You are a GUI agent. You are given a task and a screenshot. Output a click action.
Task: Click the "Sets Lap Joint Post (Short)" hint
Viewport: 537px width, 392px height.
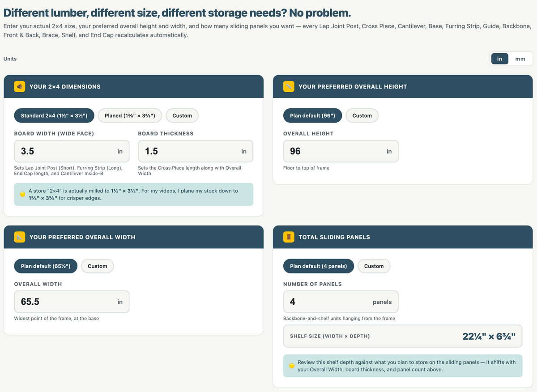[x=68, y=170]
